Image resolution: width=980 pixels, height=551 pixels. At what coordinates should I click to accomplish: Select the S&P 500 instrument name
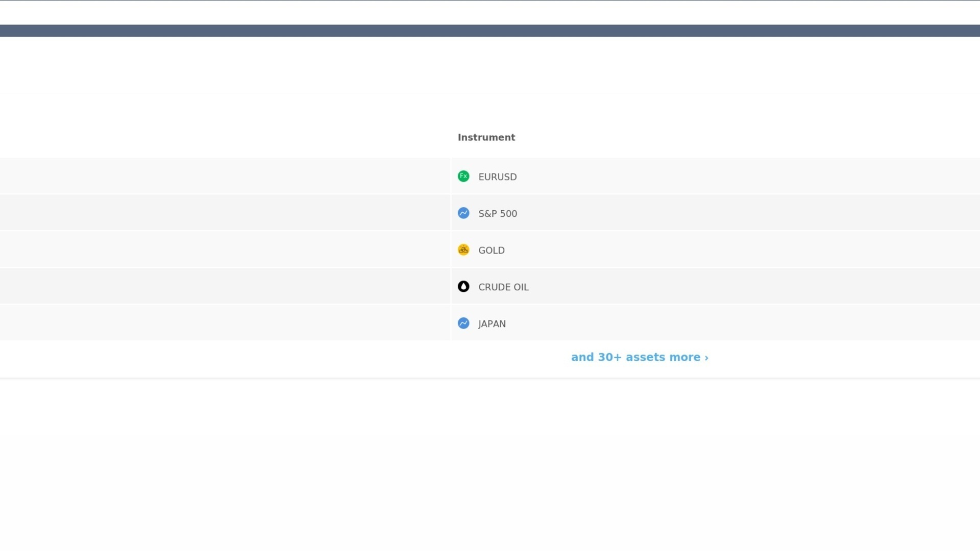point(498,214)
